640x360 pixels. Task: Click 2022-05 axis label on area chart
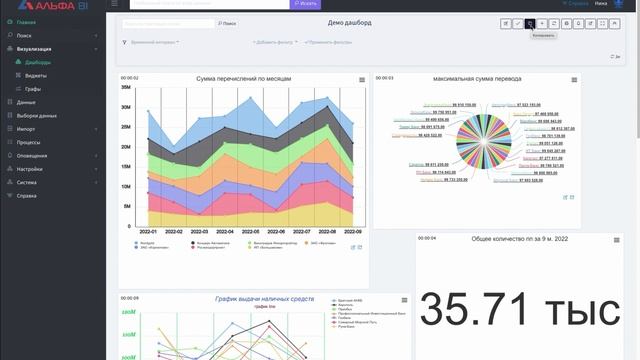[x=250, y=231]
